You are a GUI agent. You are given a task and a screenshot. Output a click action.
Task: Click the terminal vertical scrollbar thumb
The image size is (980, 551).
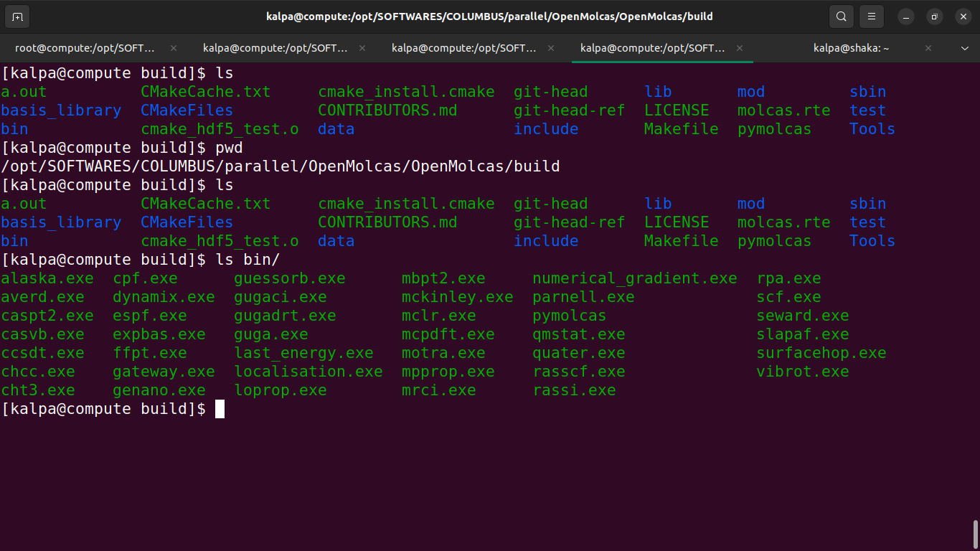click(x=976, y=533)
